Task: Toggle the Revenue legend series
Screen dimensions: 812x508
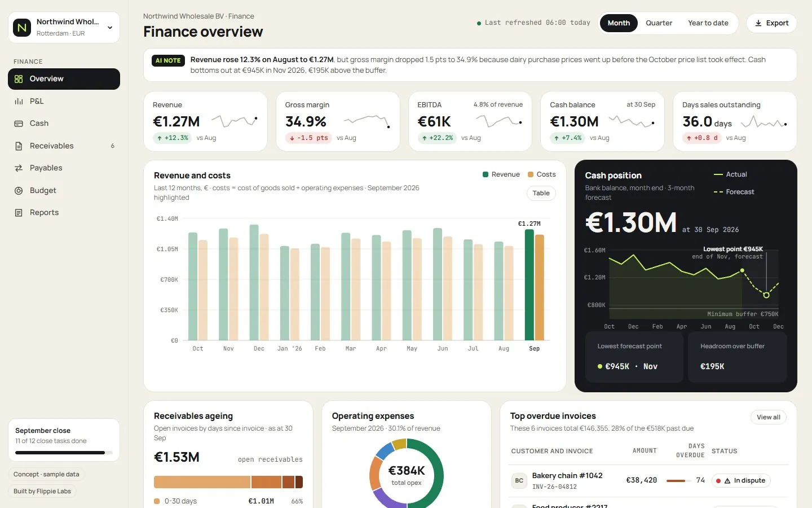Action: [x=501, y=174]
